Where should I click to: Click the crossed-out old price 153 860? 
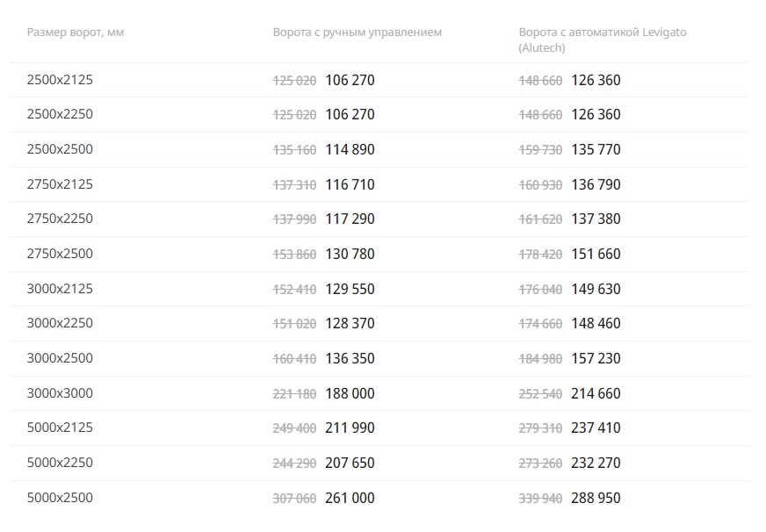coord(294,255)
